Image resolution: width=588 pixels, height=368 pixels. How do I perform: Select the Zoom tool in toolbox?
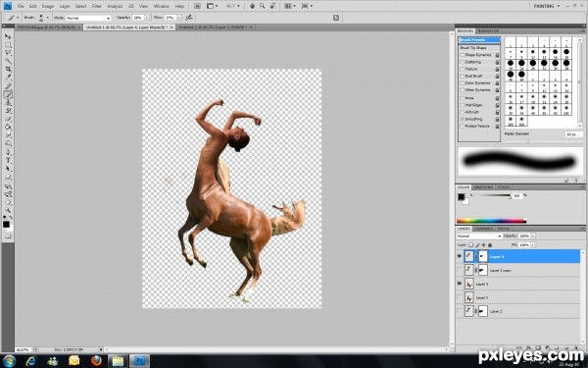click(x=8, y=210)
